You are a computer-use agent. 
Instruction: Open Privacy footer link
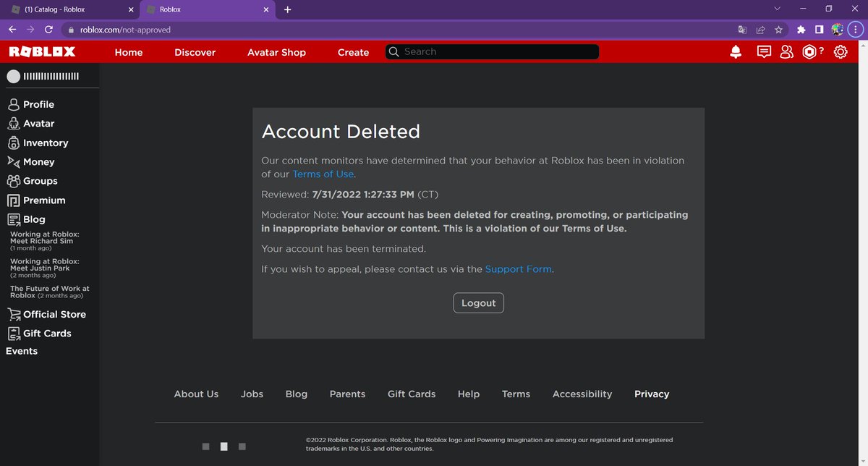pos(652,394)
